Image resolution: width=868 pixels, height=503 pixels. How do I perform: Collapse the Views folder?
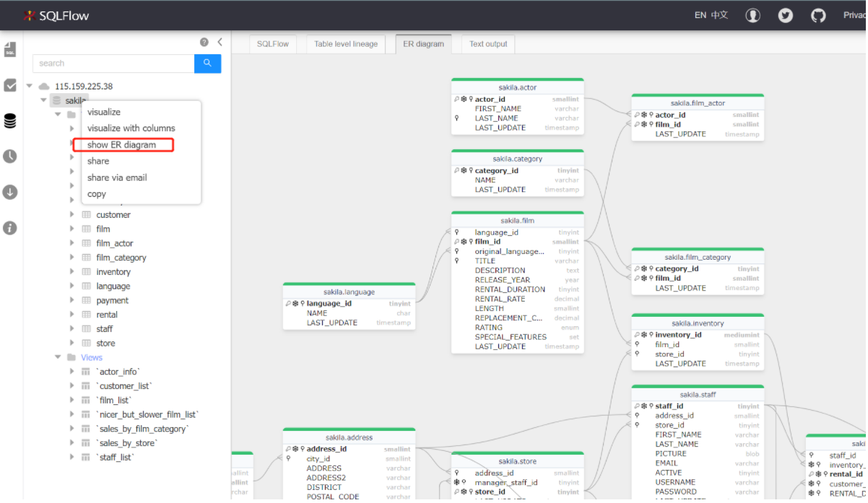click(58, 357)
